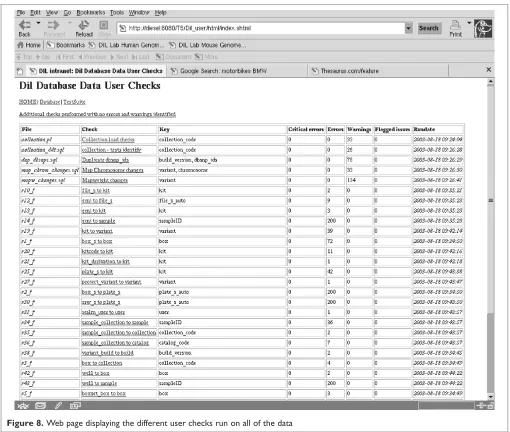Image resolution: width=510 pixels, height=432 pixels.
Task: Open the Back button history dropdown arrow
Action: (38, 23)
